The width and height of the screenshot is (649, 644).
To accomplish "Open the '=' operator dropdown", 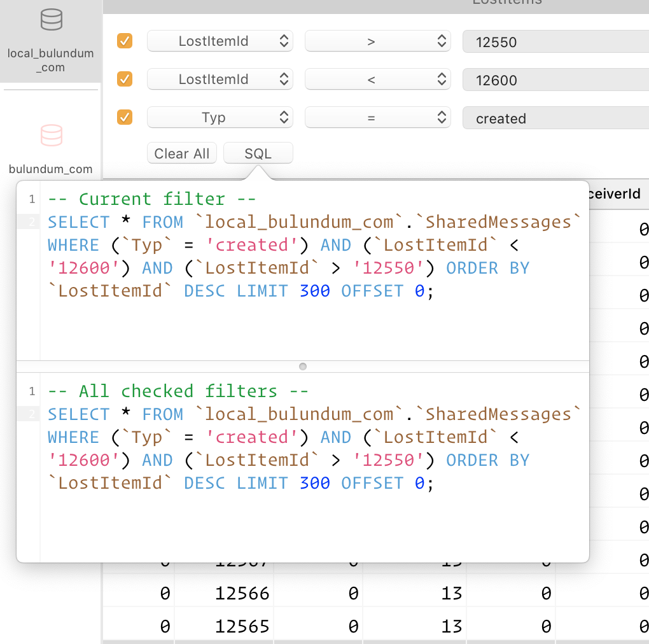I will pyautogui.click(x=377, y=117).
